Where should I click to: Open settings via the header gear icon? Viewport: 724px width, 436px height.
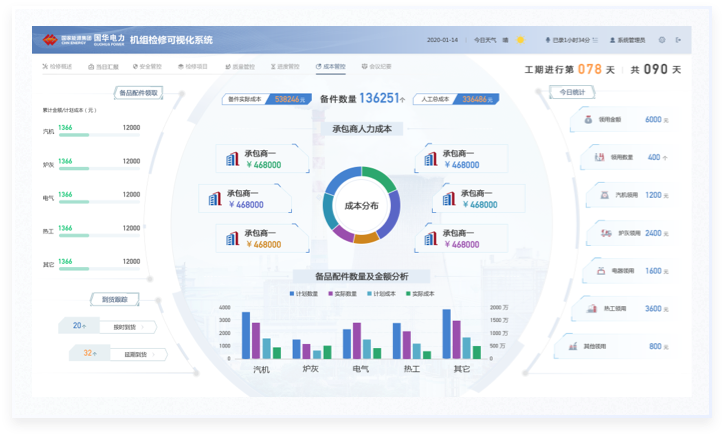pos(662,40)
